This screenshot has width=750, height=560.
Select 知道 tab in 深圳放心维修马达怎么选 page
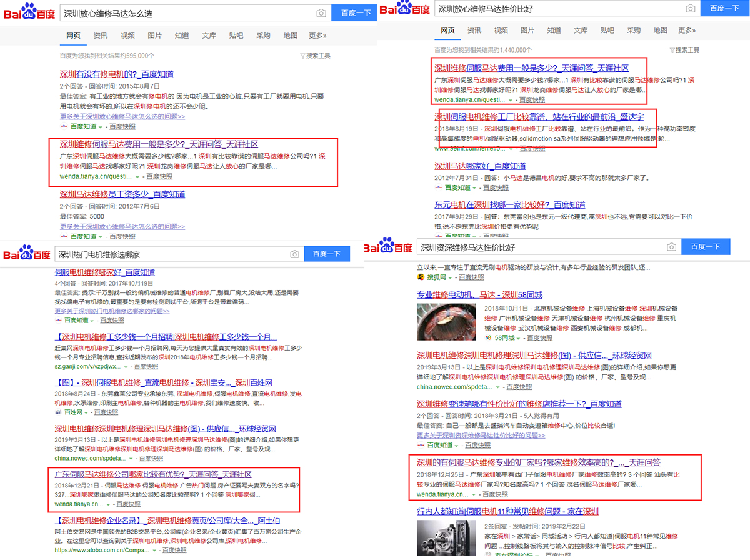[182, 36]
